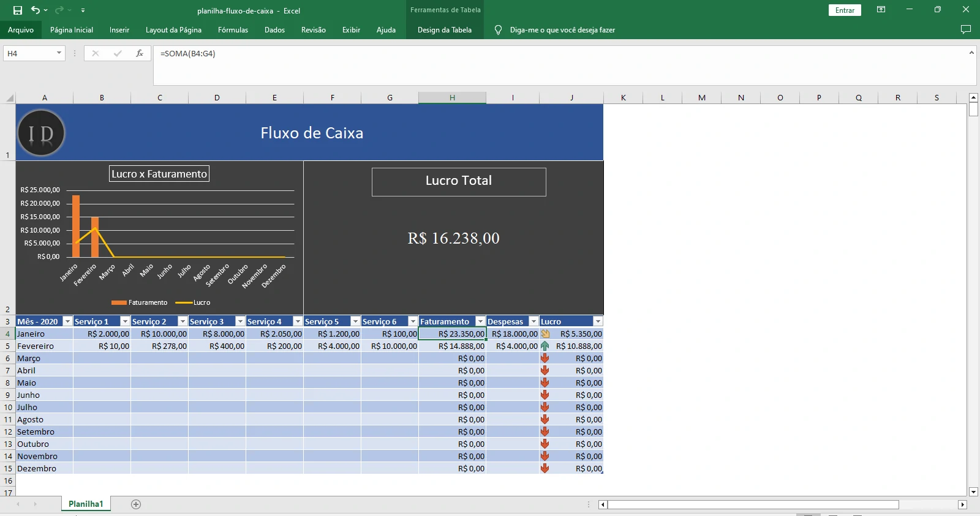Open the comments speech bubble icon
The height and width of the screenshot is (516, 980).
(966, 29)
